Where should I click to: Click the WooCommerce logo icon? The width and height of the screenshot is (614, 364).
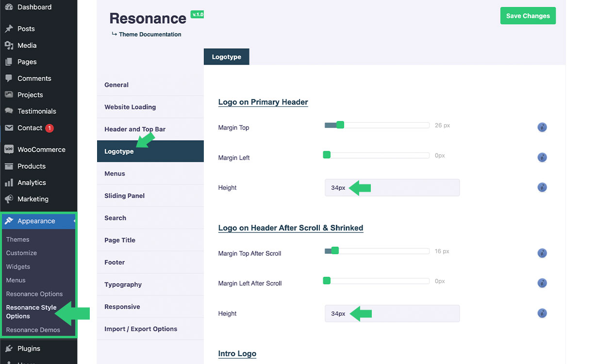point(9,149)
